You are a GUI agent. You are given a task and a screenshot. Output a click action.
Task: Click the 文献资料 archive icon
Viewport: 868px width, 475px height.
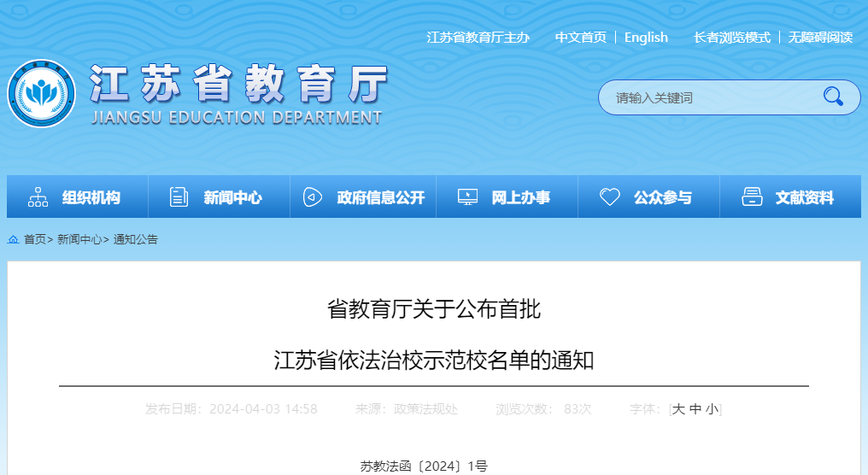[752, 197]
